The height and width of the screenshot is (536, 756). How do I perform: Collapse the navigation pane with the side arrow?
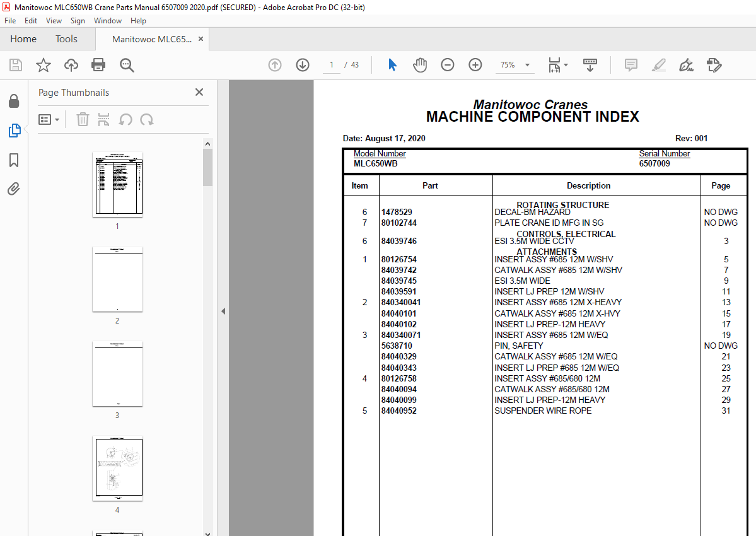pos(223,312)
